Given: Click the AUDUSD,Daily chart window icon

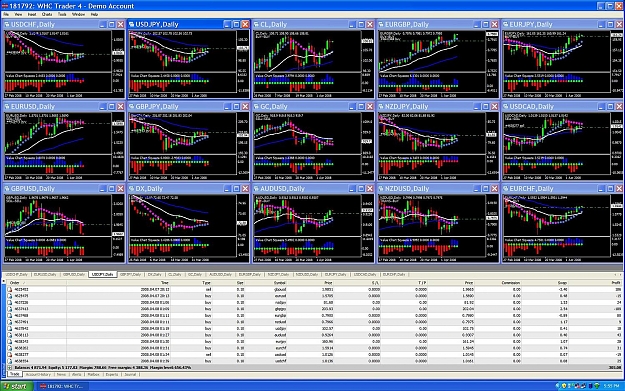Looking at the screenshot, I should pyautogui.click(x=256, y=189).
